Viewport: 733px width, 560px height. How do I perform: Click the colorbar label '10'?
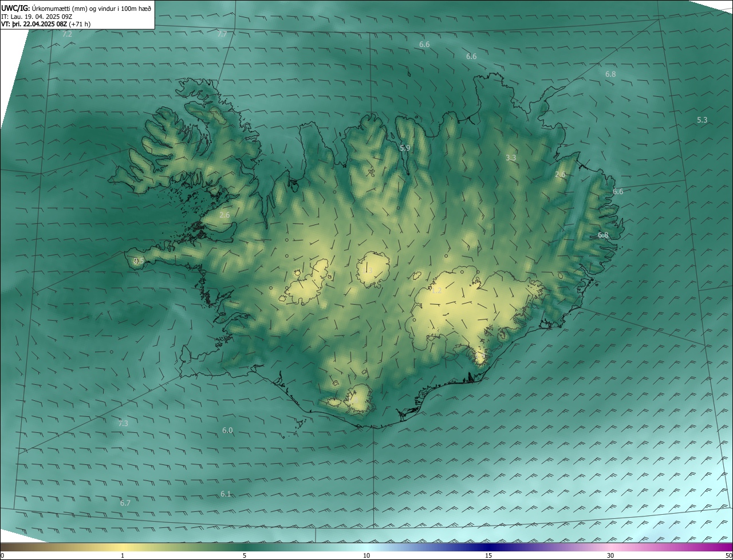point(366,556)
